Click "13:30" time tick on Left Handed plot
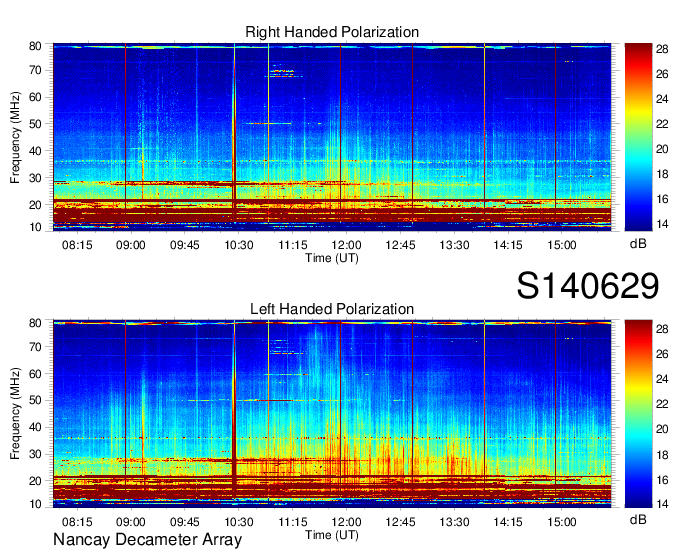 [x=454, y=521]
